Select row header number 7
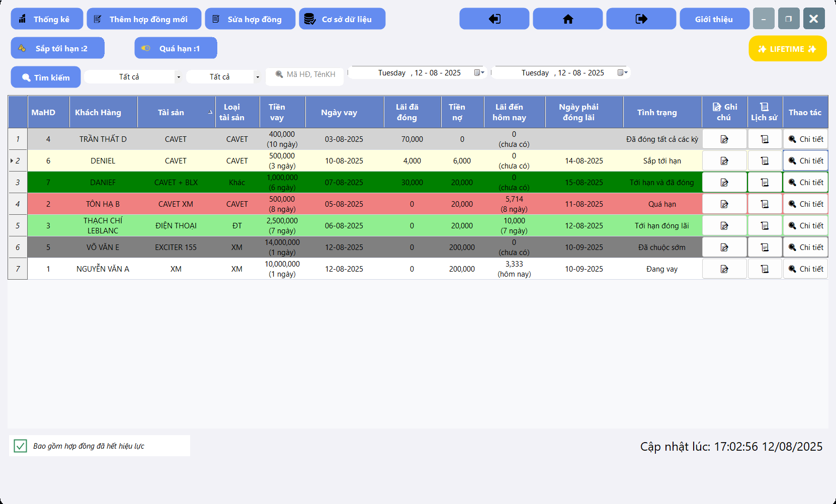Viewport: 836px width, 504px height. click(x=18, y=269)
